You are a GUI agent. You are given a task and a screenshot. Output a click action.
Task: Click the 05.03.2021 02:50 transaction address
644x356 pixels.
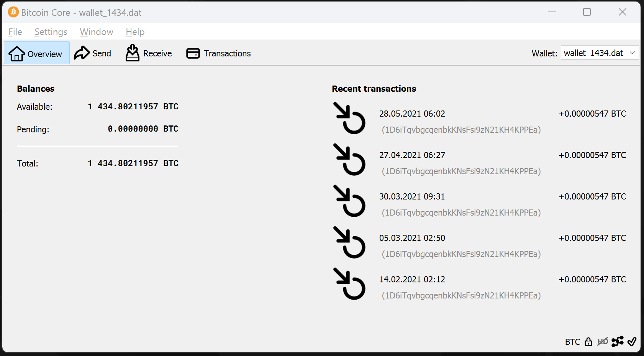[x=461, y=254]
